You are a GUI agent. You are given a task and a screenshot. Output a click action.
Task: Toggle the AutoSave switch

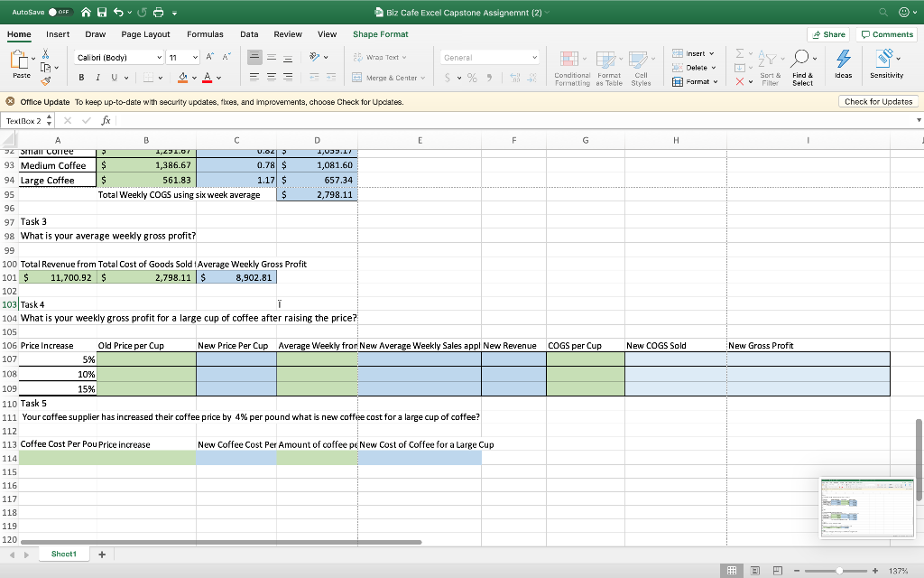click(x=60, y=12)
